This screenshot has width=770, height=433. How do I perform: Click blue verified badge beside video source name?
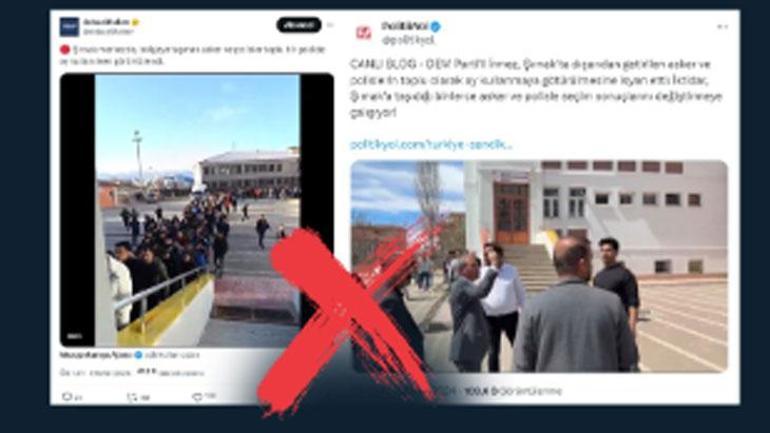point(138,354)
